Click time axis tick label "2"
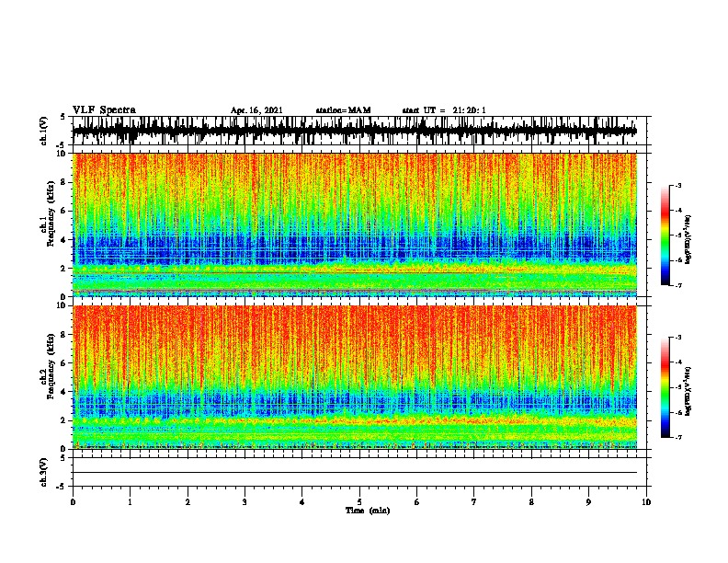The height and width of the screenshot is (563, 728). coord(188,502)
